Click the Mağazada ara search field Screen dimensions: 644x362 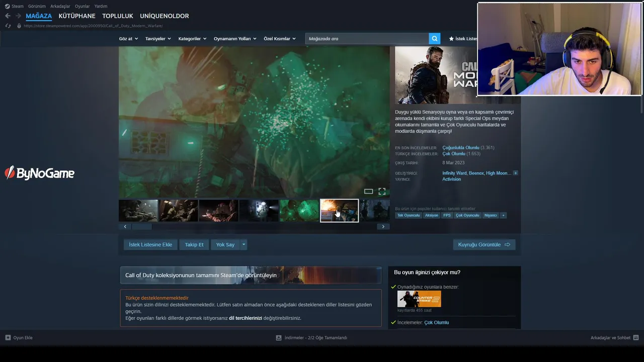tap(367, 39)
